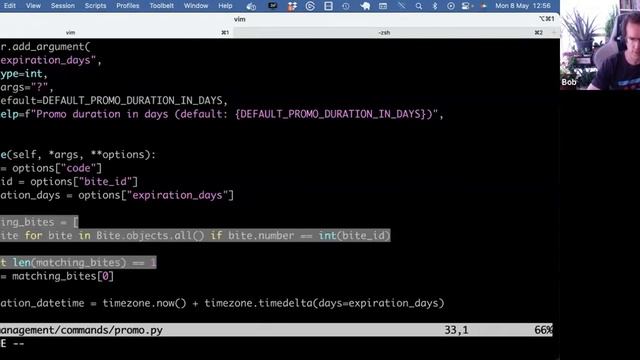Click timezone.timedelta(days=expiration_days)
Image resolution: width=640 pixels, height=360 pixels.
[x=324, y=303]
